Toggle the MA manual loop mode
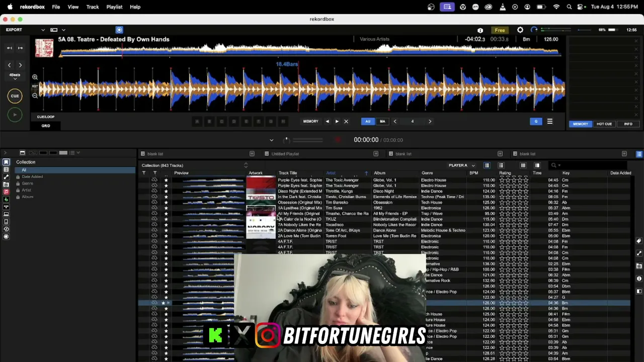Screen dimensions: 644x362 point(382,121)
